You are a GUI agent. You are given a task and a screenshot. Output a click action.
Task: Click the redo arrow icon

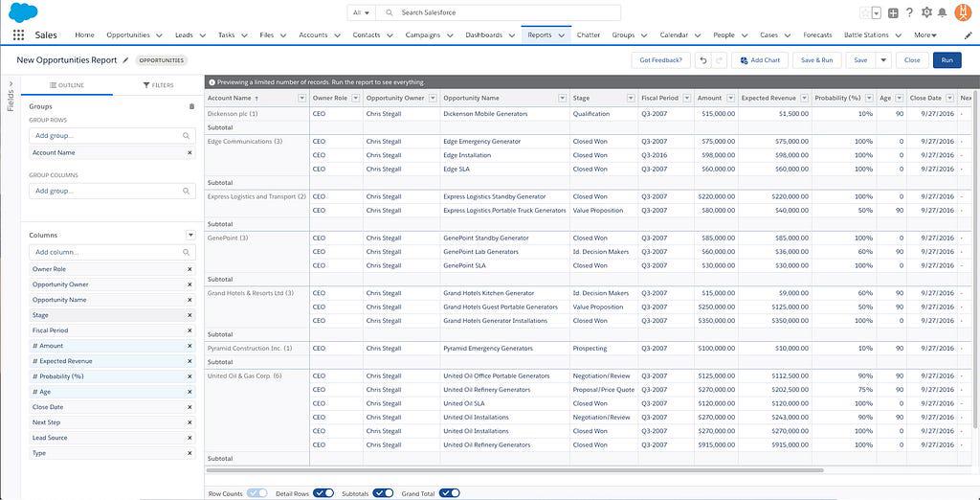click(x=719, y=60)
